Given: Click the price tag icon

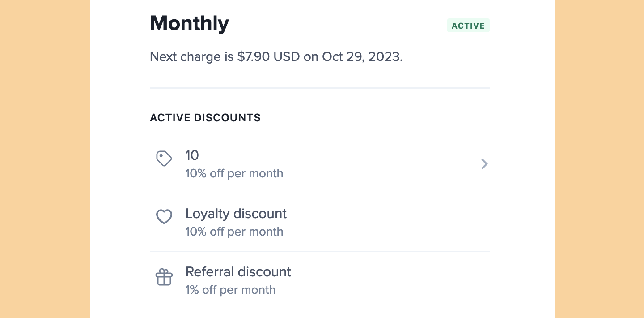Looking at the screenshot, I should [164, 159].
